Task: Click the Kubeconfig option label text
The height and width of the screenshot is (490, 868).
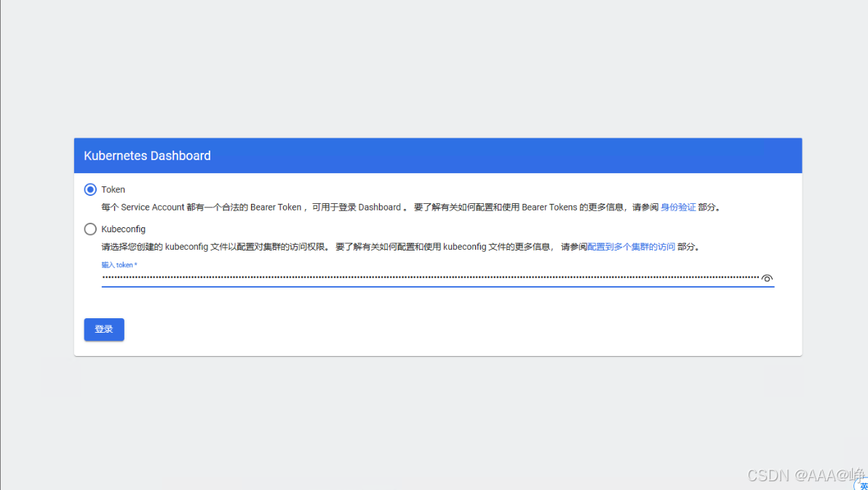Action: pos(124,229)
